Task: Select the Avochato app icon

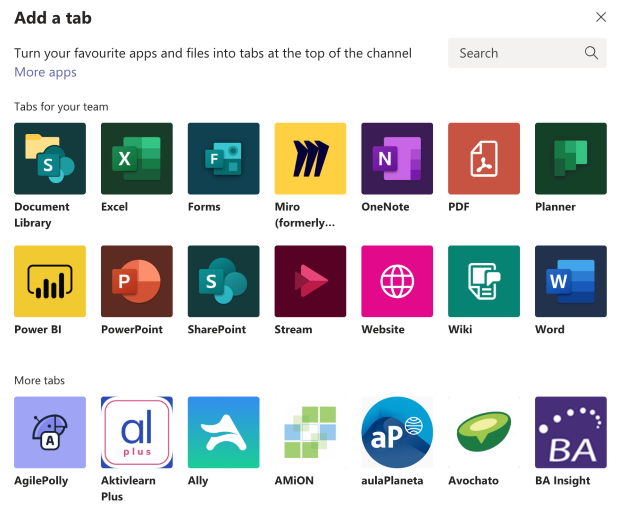Action: tap(484, 432)
